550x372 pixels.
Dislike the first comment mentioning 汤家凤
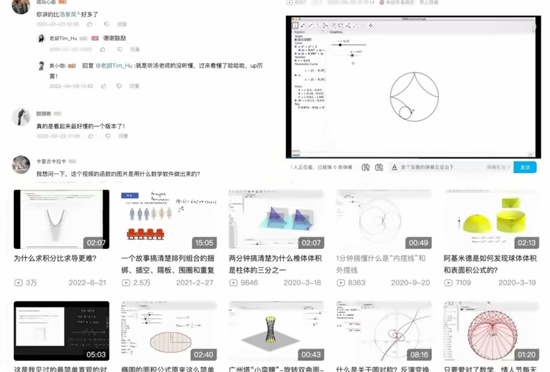(107, 24)
